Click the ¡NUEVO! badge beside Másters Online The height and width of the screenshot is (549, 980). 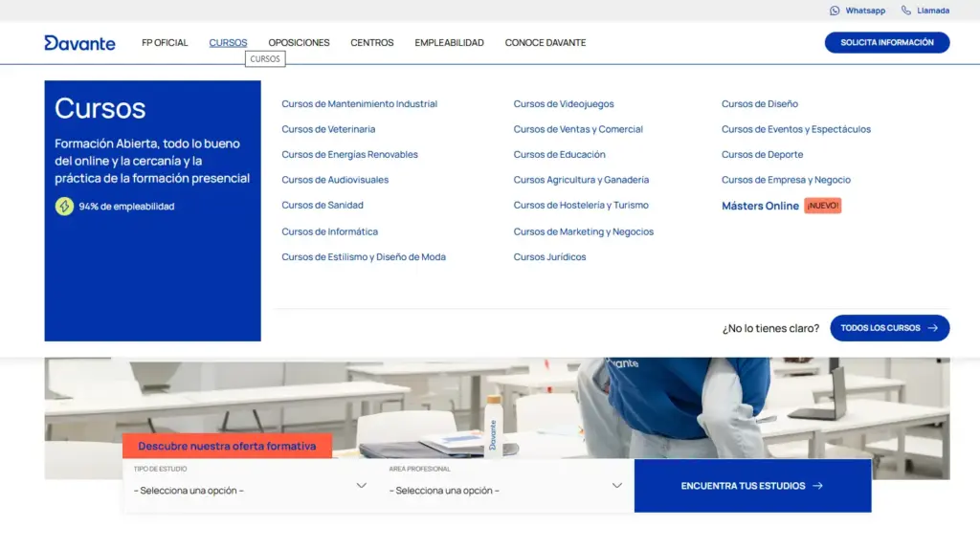[822, 206]
